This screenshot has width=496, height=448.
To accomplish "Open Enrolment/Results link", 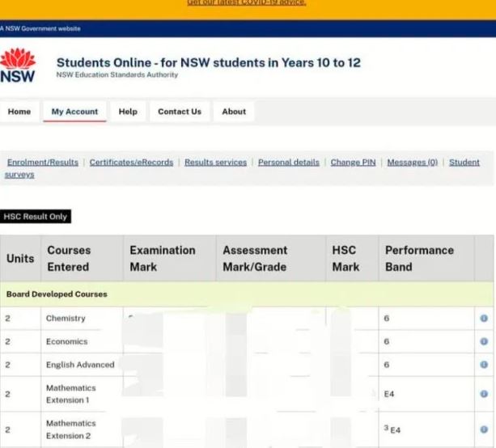I will point(43,163).
